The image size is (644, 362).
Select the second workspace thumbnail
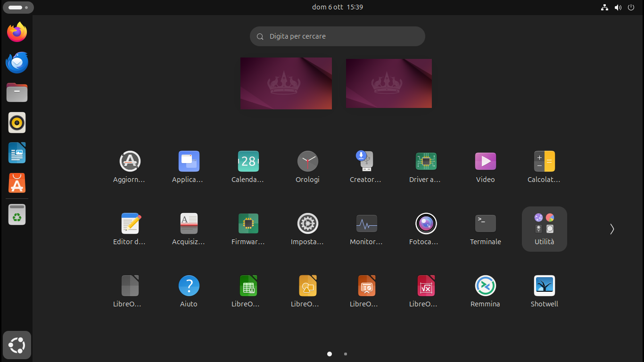coord(388,83)
